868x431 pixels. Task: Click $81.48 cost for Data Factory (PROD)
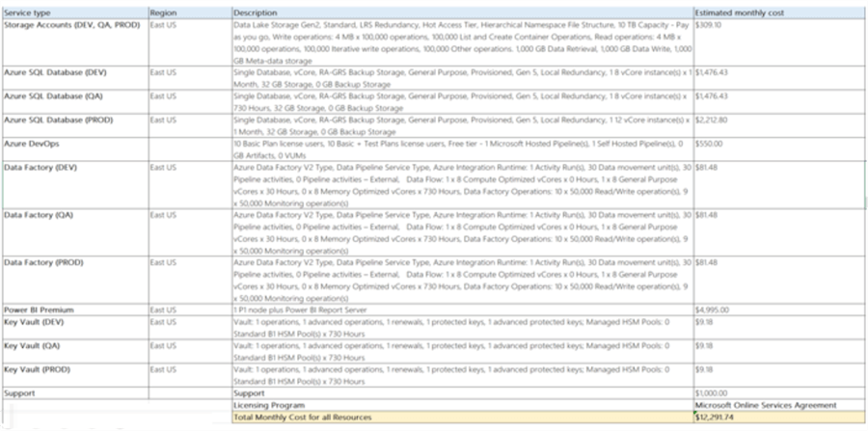coord(779,280)
